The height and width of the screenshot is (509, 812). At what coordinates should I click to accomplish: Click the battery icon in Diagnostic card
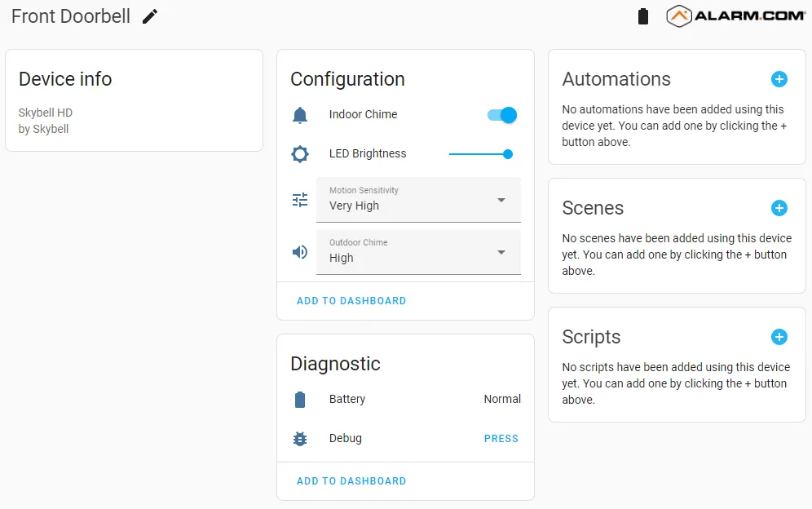pyautogui.click(x=300, y=400)
